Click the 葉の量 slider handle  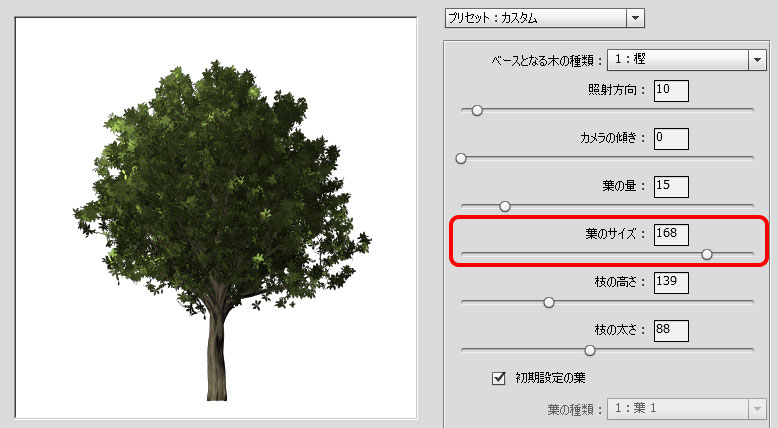tap(505, 206)
